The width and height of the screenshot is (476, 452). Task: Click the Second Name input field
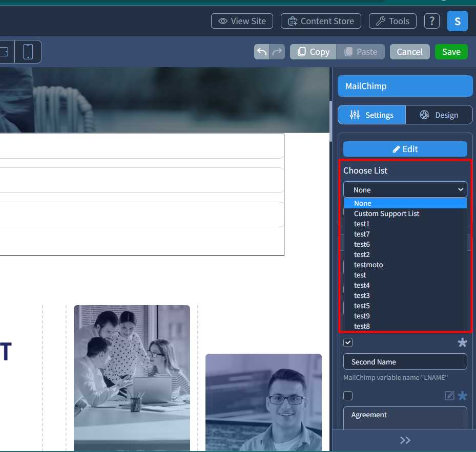405,361
